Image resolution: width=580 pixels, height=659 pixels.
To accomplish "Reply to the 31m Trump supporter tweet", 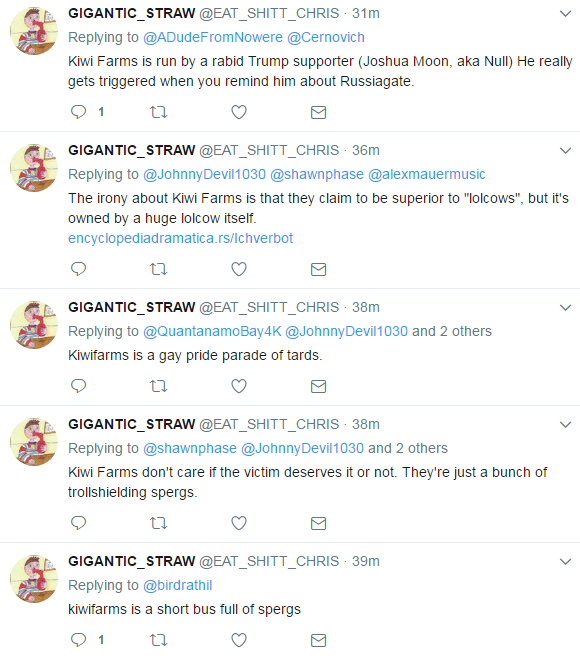I will coord(79,112).
